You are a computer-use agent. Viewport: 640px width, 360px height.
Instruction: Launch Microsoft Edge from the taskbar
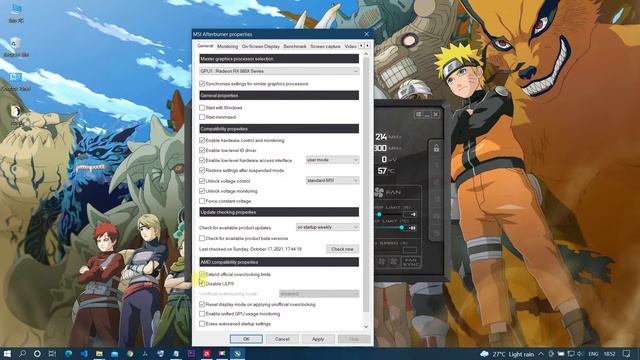pyautogui.click(x=69, y=353)
